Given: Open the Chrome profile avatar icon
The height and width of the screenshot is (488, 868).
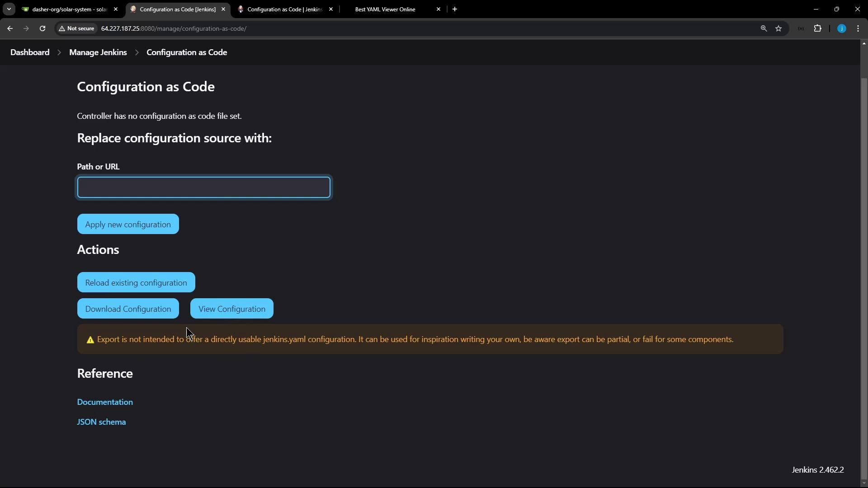Looking at the screenshot, I should click(x=841, y=28).
